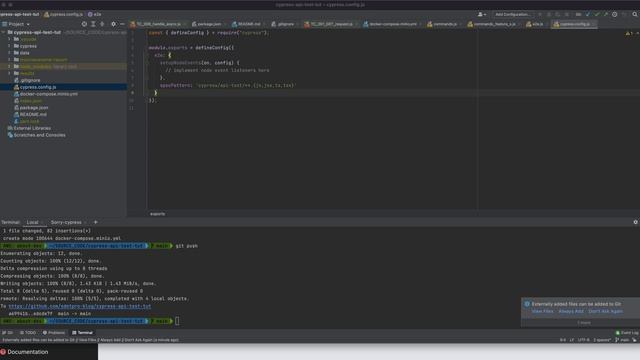This screenshot has width=640, height=360.
Task: Open docker-compose.minio.yml in project tree
Action: point(46,94)
